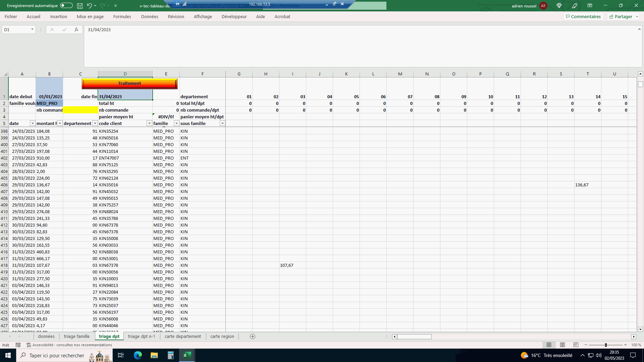Switch to Page Break Preview icon

point(576,345)
